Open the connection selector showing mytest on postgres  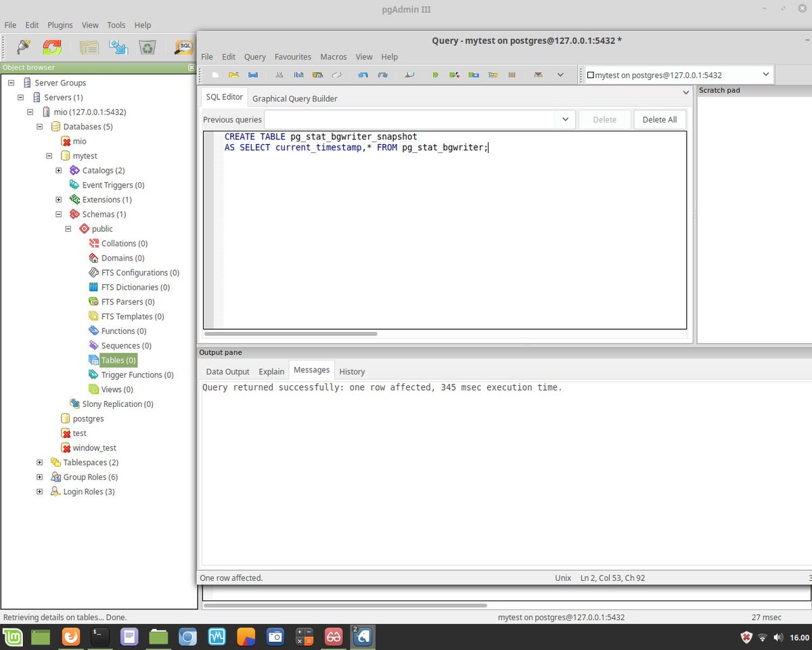pyautogui.click(x=765, y=74)
